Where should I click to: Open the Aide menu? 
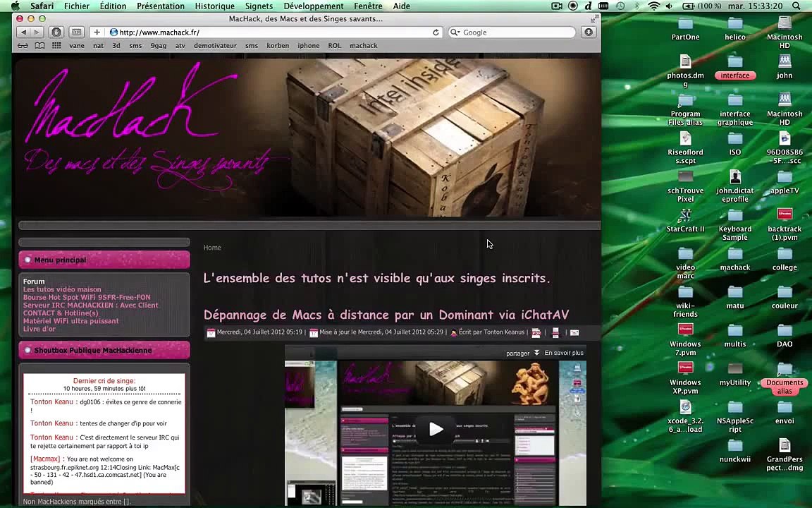401,6
